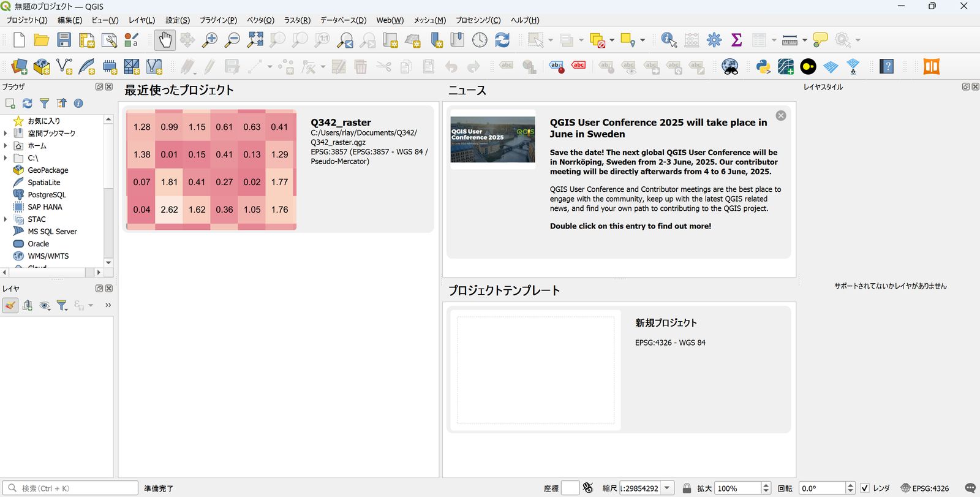Screen dimensions: 980x497
Task: Toggle the layer visibility manager eye icon
Action: pos(45,305)
